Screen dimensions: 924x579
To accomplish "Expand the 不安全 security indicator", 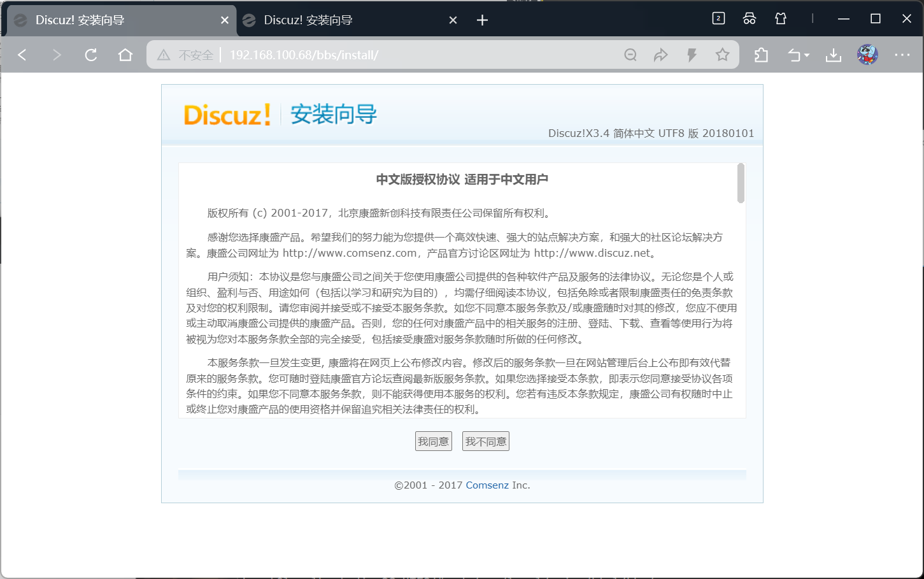I will tap(186, 55).
